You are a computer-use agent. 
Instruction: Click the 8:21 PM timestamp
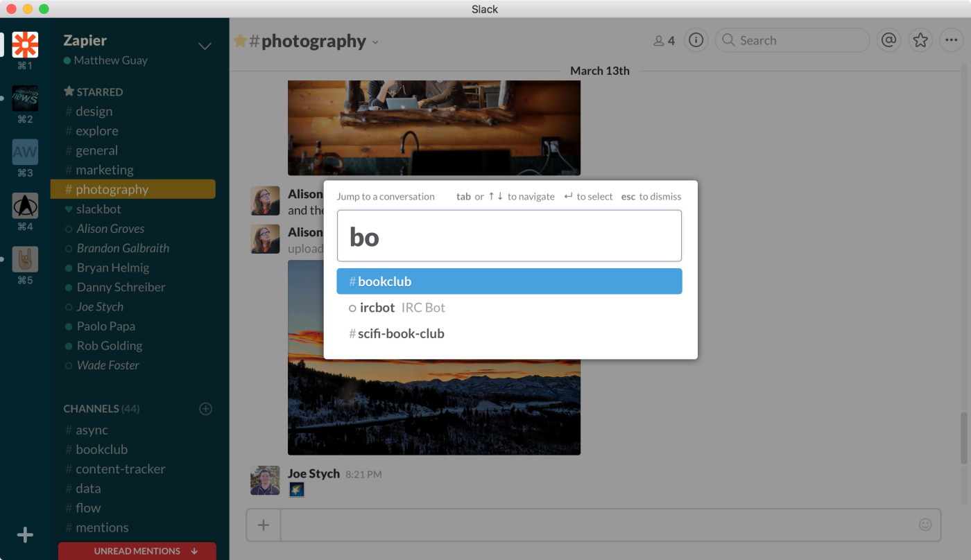[x=363, y=475]
